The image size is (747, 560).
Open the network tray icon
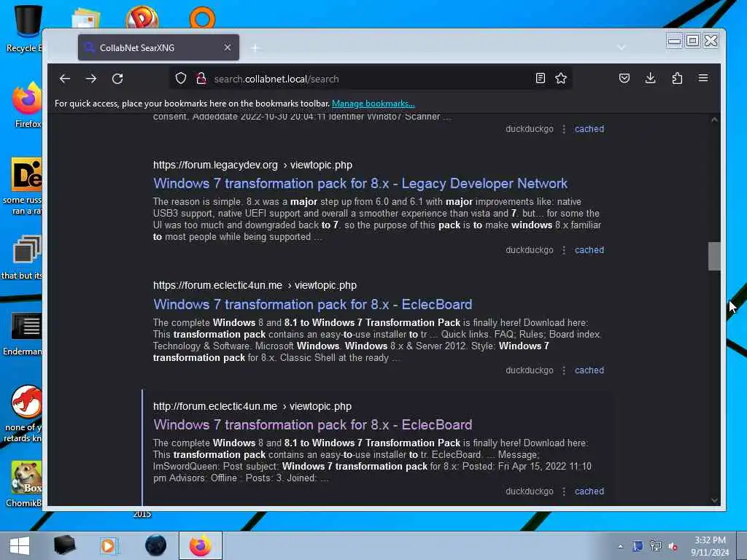point(656,546)
